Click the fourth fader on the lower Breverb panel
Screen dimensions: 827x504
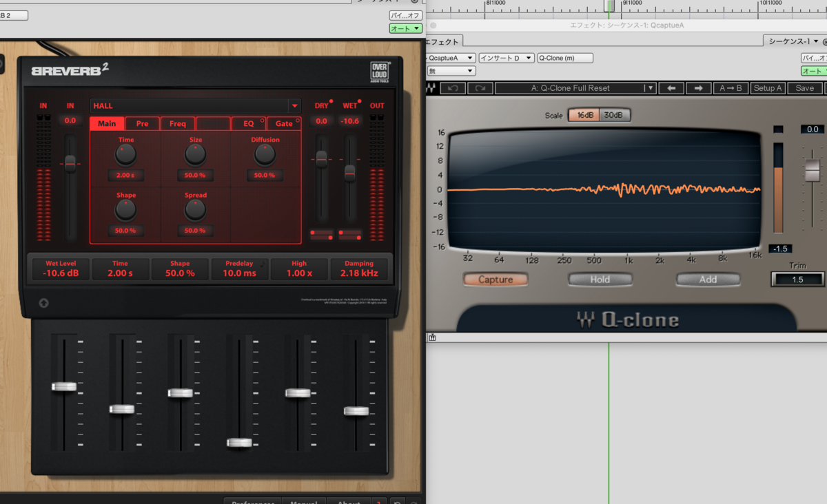239,442
